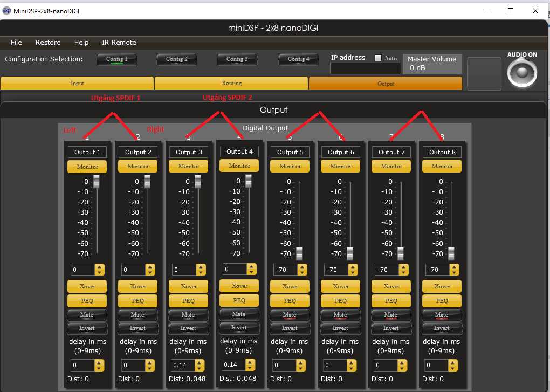The height and width of the screenshot is (392, 550).
Task: Adjust Output 1 delay stepper arrows
Action: pos(100,366)
